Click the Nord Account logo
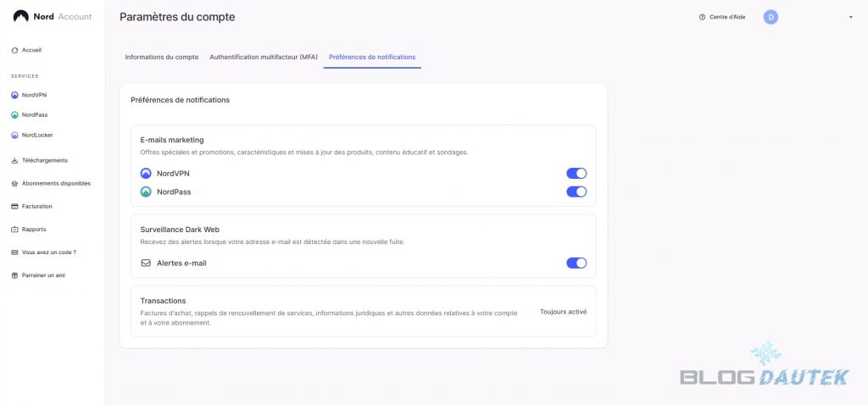The height and width of the screenshot is (405, 868). 53,16
